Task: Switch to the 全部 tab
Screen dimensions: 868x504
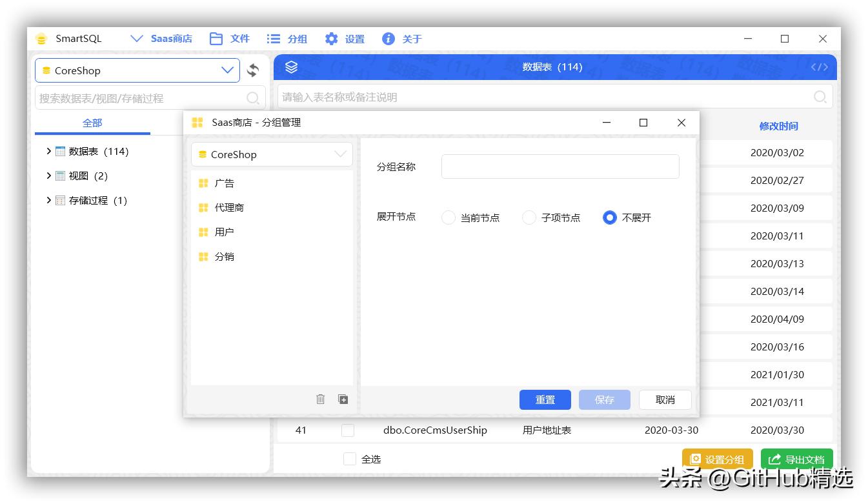Action: point(92,123)
